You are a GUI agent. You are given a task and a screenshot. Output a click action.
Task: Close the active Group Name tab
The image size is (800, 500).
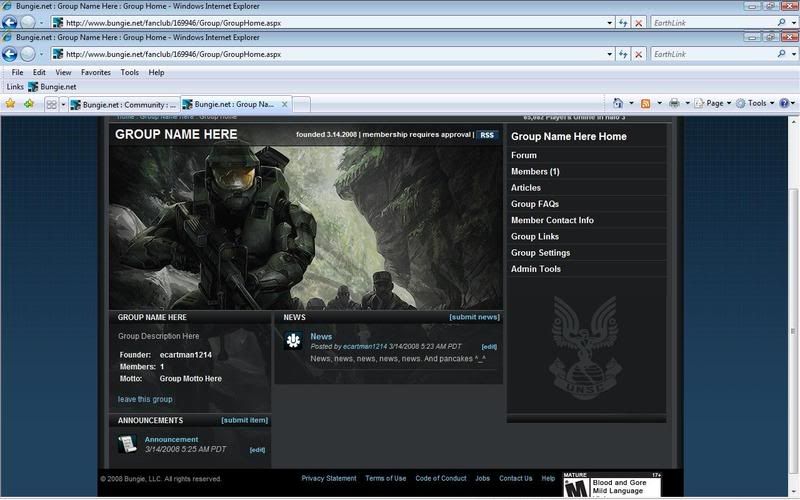click(x=283, y=104)
